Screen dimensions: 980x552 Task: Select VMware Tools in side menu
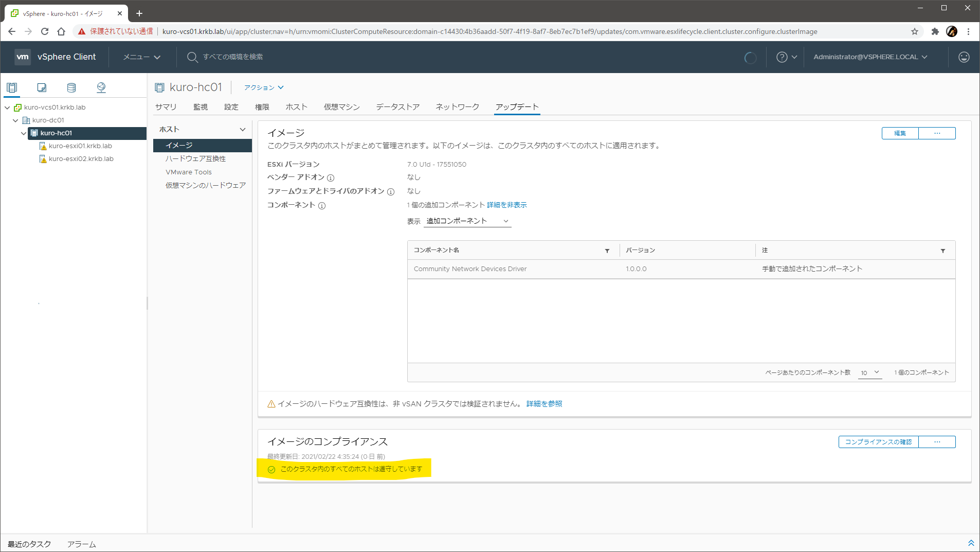coord(189,172)
